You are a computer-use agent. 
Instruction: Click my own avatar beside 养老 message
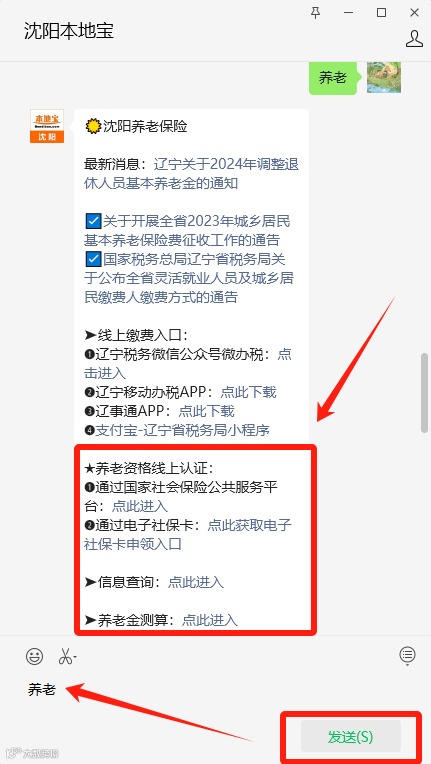[x=384, y=77]
